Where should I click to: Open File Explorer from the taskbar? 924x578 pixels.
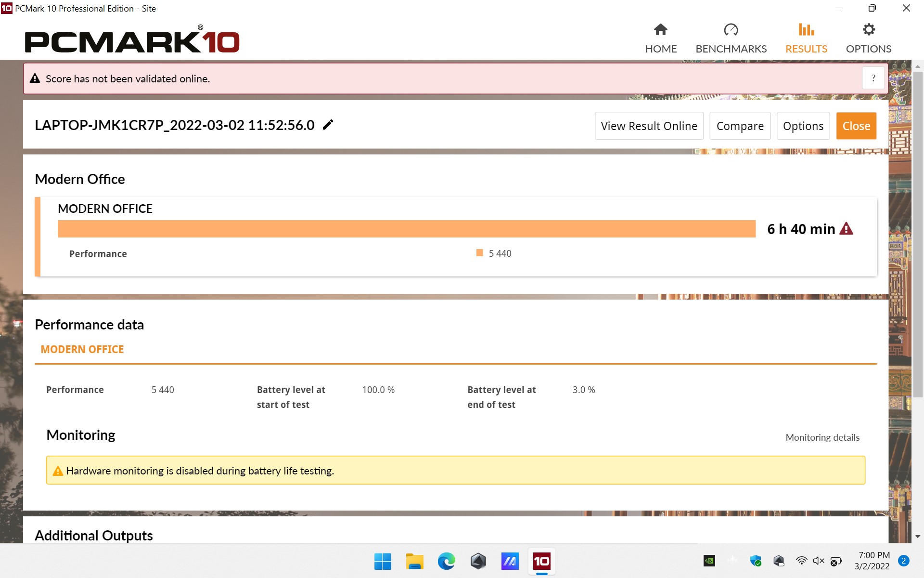[414, 561]
